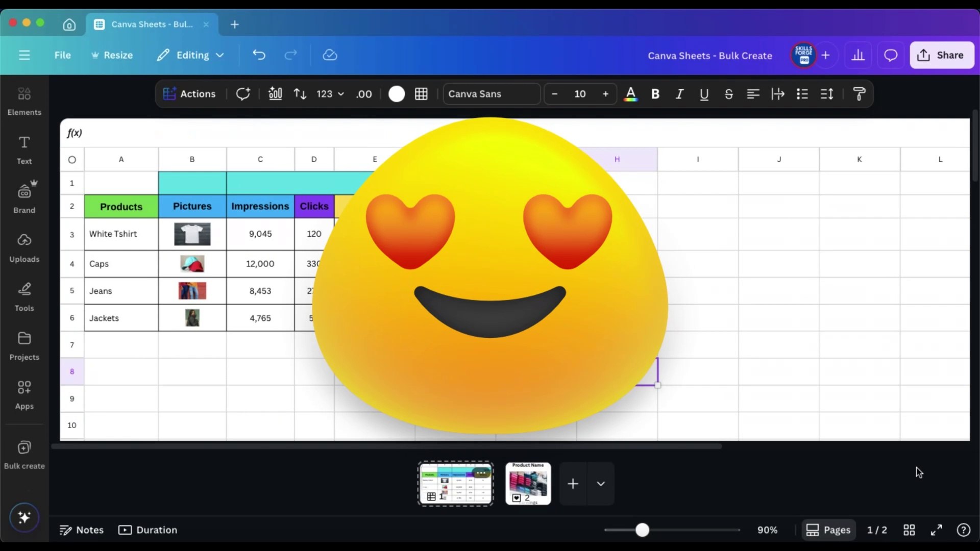This screenshot has width=980, height=551.
Task: Open the Uploads sidebar panel
Action: [24, 247]
